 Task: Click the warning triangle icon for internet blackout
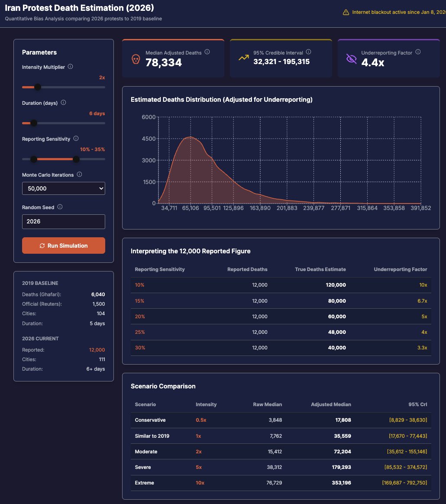pos(346,12)
